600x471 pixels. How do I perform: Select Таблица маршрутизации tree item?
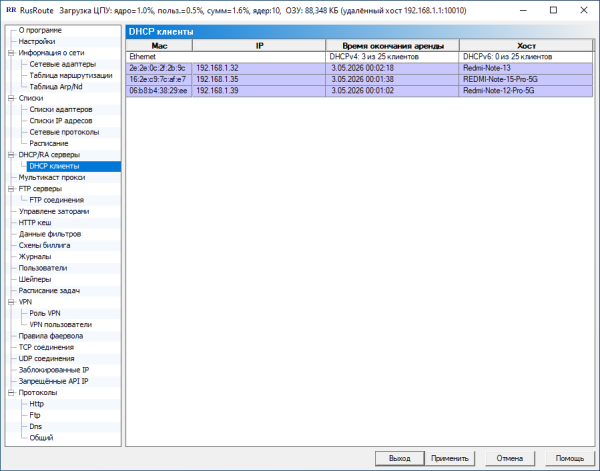coord(71,75)
